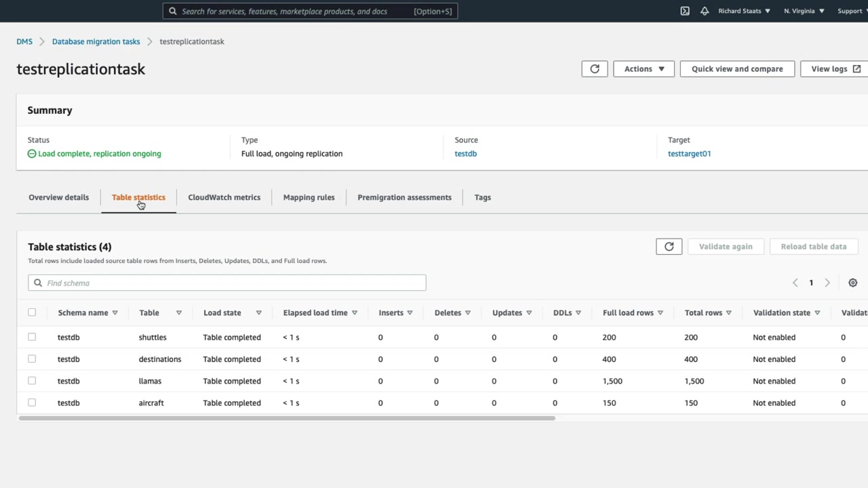Focus the Find schema search field
The image size is (868, 488).
coord(227,283)
